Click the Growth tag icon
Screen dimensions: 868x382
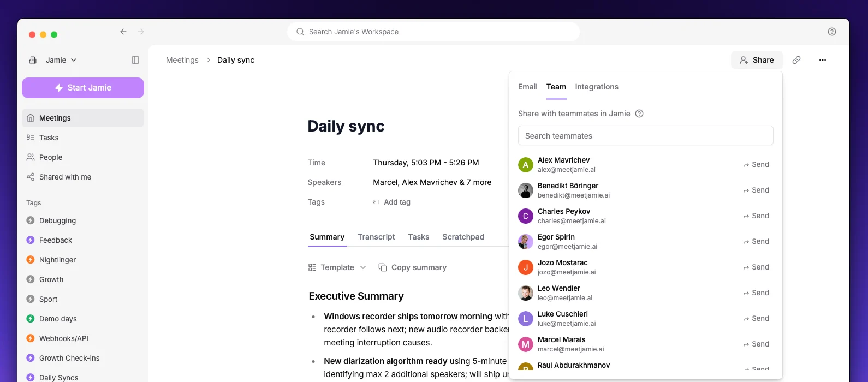coord(31,279)
